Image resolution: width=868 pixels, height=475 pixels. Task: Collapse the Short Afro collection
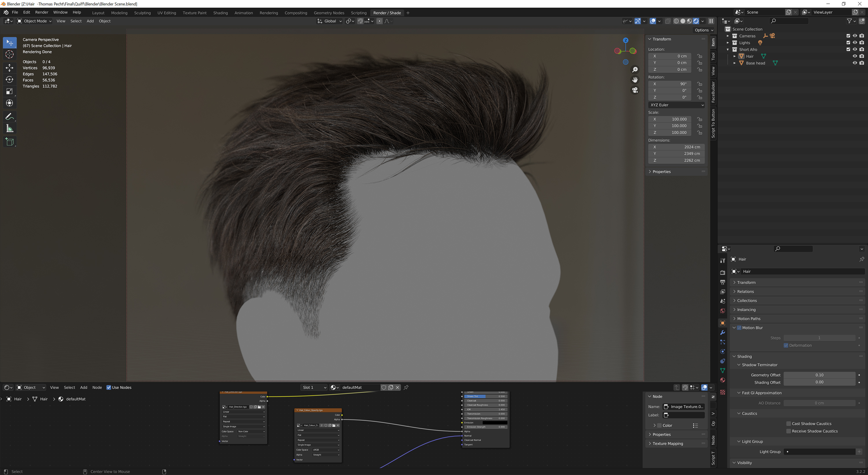pos(729,49)
